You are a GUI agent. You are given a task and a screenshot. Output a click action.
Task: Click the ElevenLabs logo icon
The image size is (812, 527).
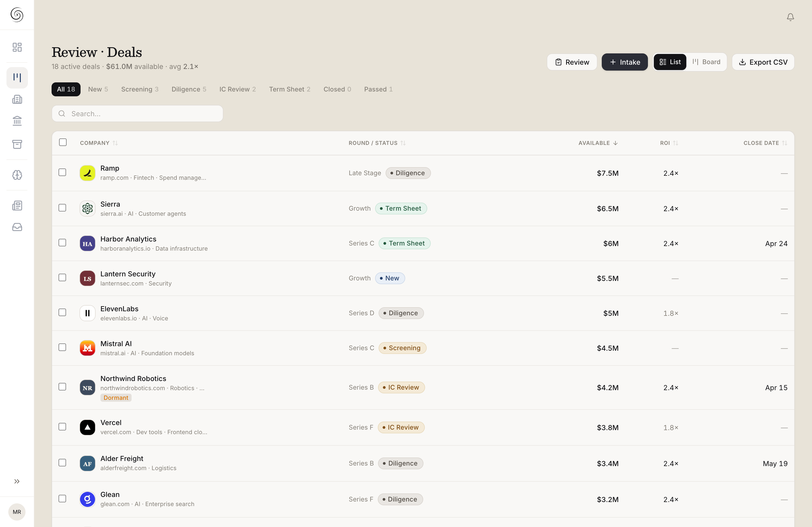coord(87,313)
